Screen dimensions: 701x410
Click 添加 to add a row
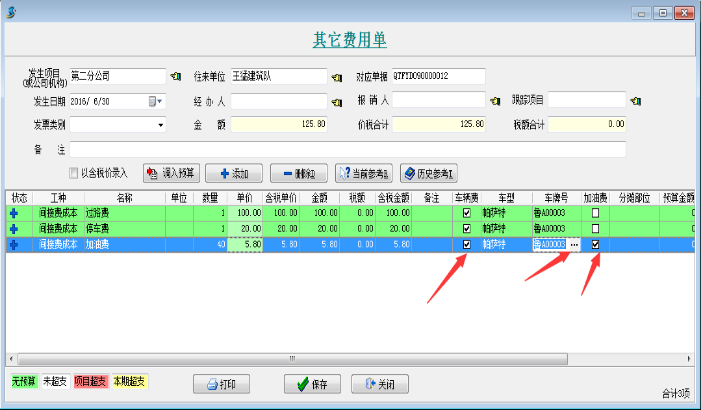tap(233, 172)
